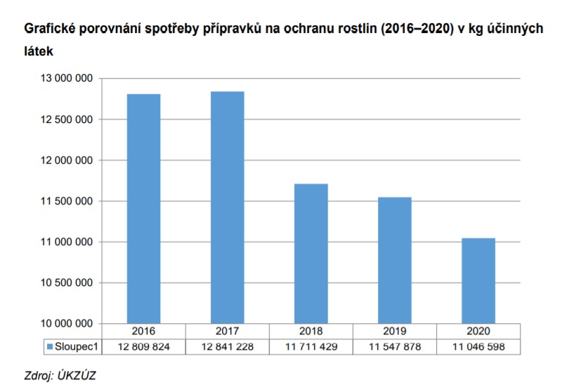Screen dimensions: 562x392
Task: Select the table cell 12 841 228
Action: point(227,347)
